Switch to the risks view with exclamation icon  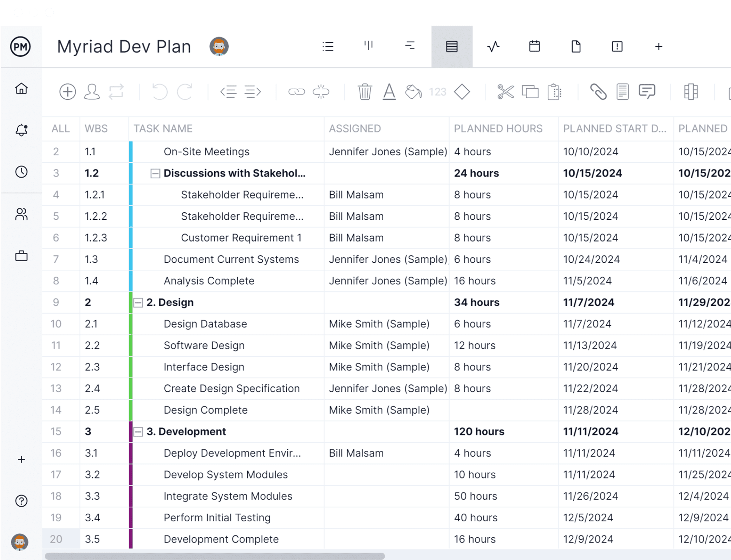pos(617,46)
